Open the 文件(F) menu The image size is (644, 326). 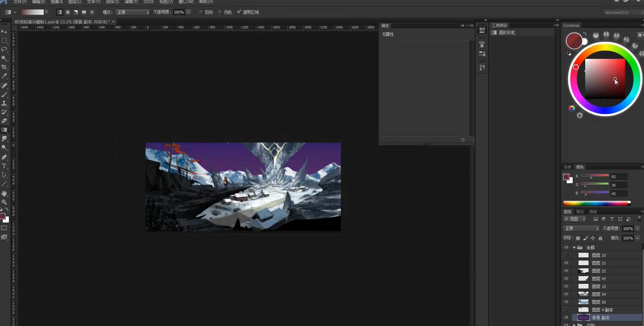(20, 2)
